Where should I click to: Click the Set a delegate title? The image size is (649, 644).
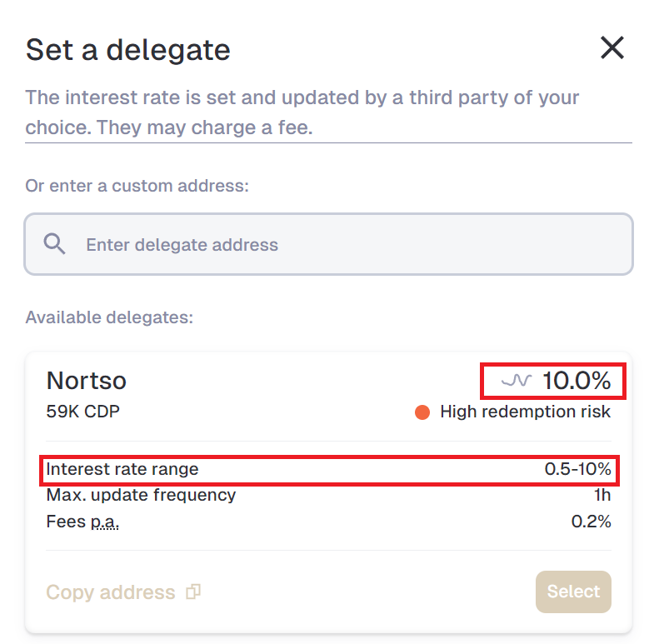click(x=128, y=50)
